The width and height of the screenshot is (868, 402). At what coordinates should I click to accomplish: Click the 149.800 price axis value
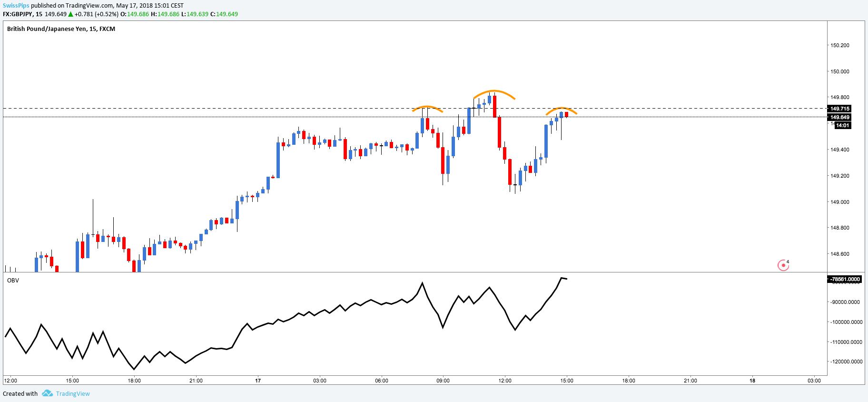click(840, 98)
